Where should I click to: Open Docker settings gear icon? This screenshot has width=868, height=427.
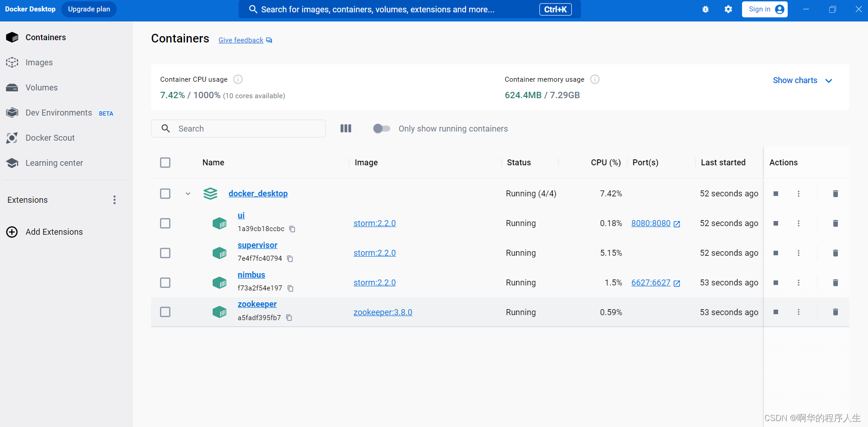pos(728,9)
